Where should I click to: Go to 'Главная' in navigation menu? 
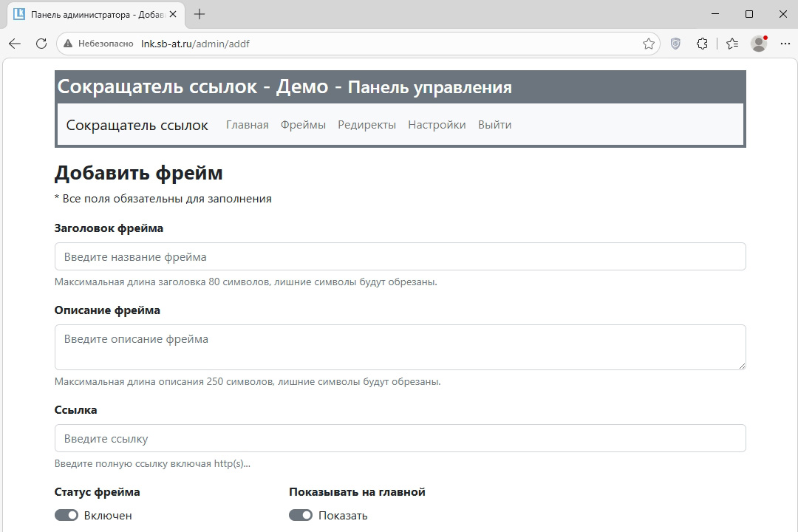247,125
